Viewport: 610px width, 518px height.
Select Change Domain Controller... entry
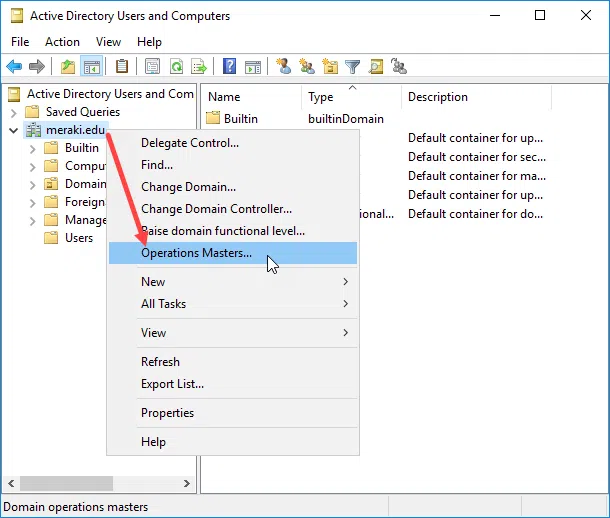[233, 209]
